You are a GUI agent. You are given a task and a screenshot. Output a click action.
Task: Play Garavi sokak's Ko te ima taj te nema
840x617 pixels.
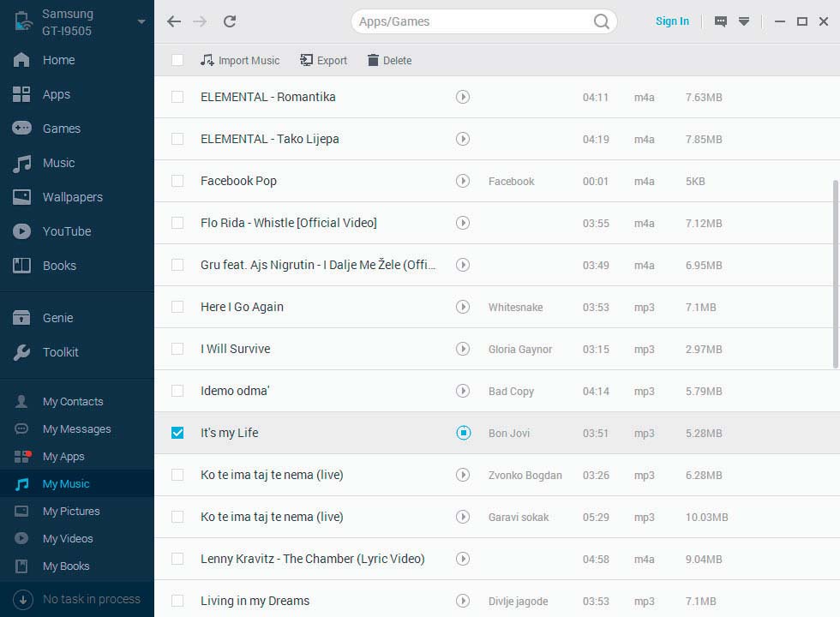[x=463, y=517]
